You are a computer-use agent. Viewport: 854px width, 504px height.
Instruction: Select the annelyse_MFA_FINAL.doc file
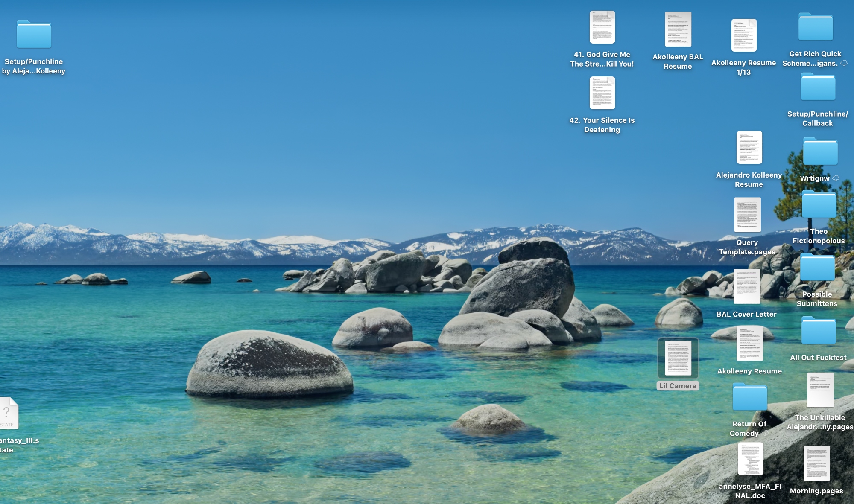(x=750, y=459)
